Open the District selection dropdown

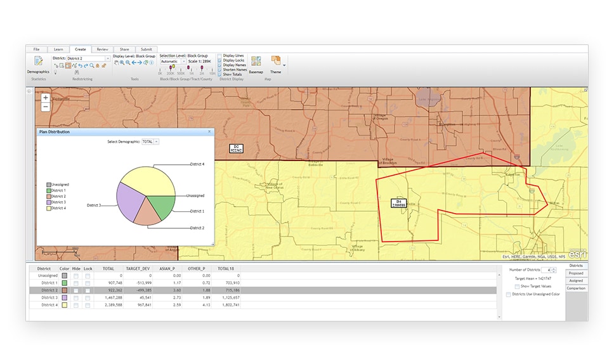(108, 58)
